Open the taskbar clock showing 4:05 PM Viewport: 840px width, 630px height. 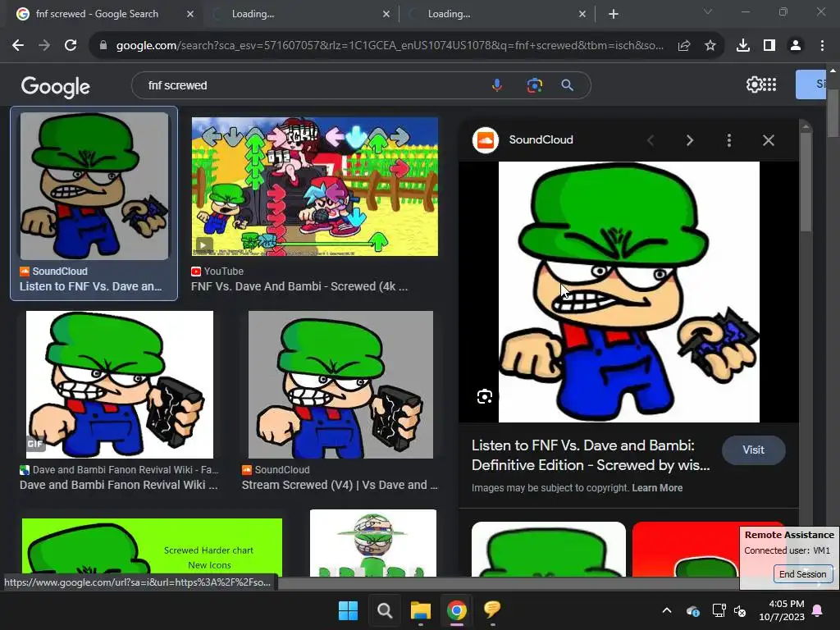coord(782,610)
